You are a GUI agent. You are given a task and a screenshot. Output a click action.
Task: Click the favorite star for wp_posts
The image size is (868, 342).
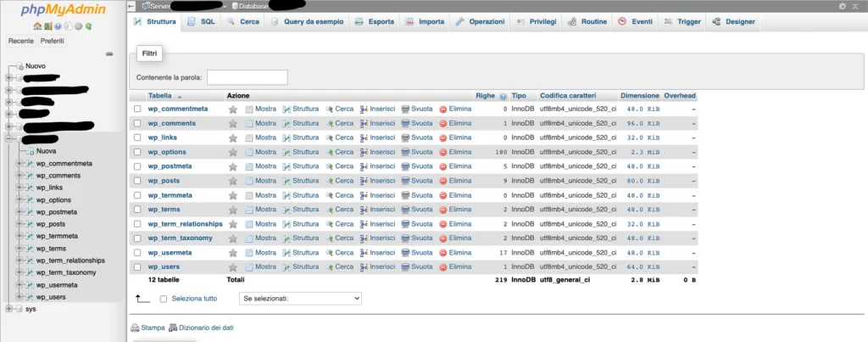tap(232, 181)
